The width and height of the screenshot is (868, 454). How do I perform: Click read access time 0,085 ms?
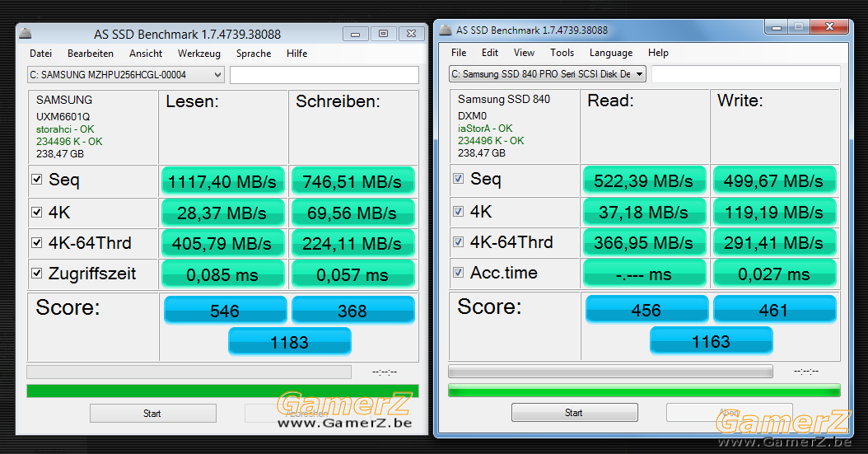(x=222, y=274)
